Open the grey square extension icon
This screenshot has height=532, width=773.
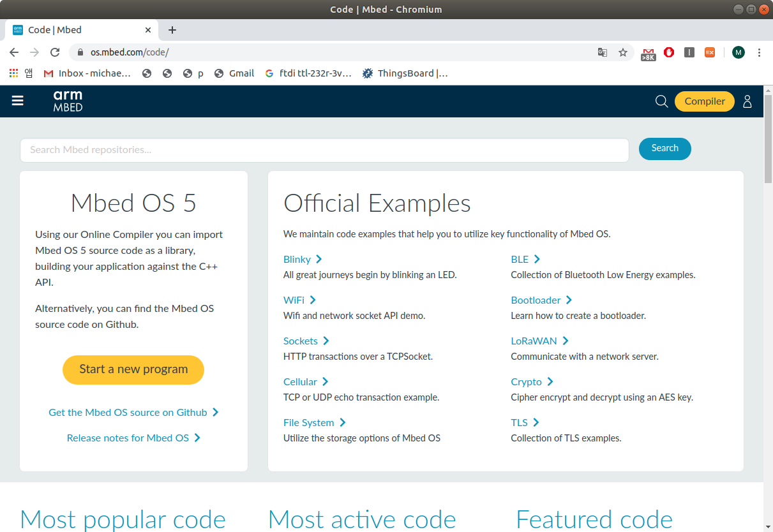pos(689,52)
